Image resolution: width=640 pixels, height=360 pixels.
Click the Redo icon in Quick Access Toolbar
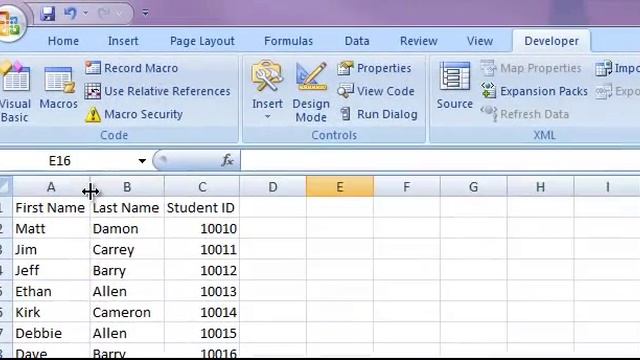(104, 13)
